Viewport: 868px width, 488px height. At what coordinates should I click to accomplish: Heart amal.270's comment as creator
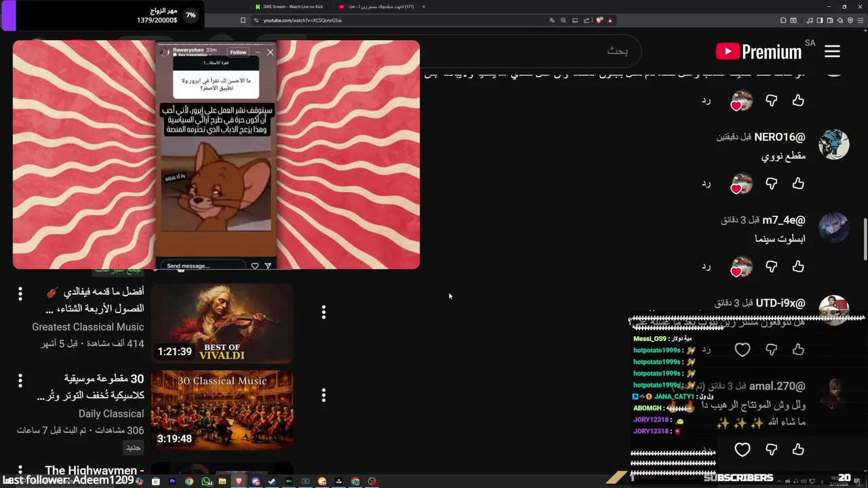(x=743, y=449)
